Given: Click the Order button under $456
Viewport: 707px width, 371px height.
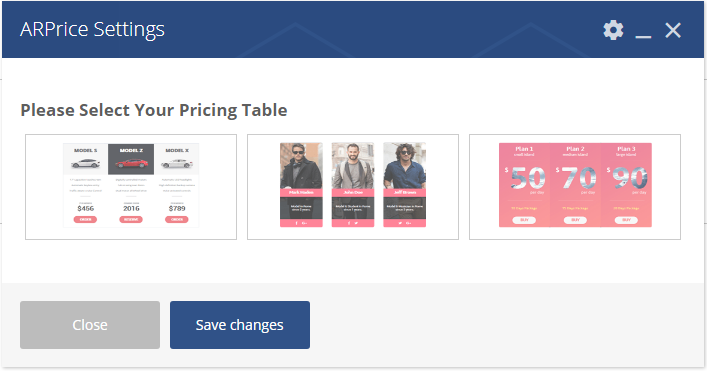Looking at the screenshot, I should [x=85, y=220].
